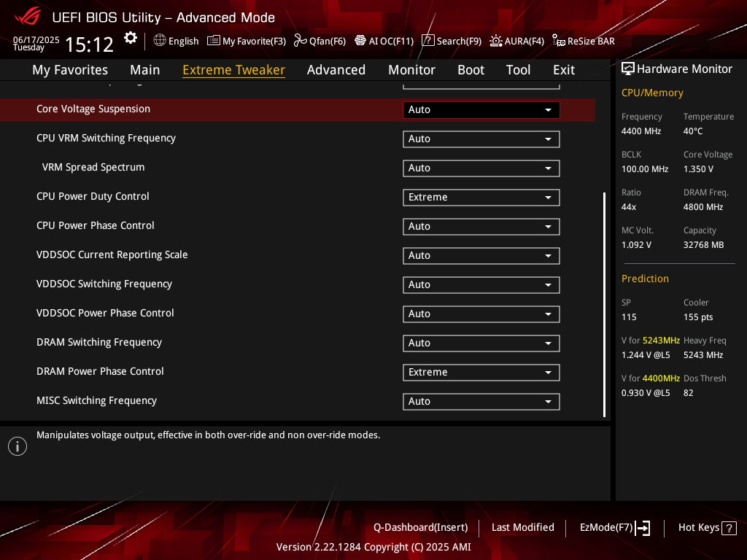Open the Advanced tab
Screen dimensions: 747x560
tap(336, 70)
